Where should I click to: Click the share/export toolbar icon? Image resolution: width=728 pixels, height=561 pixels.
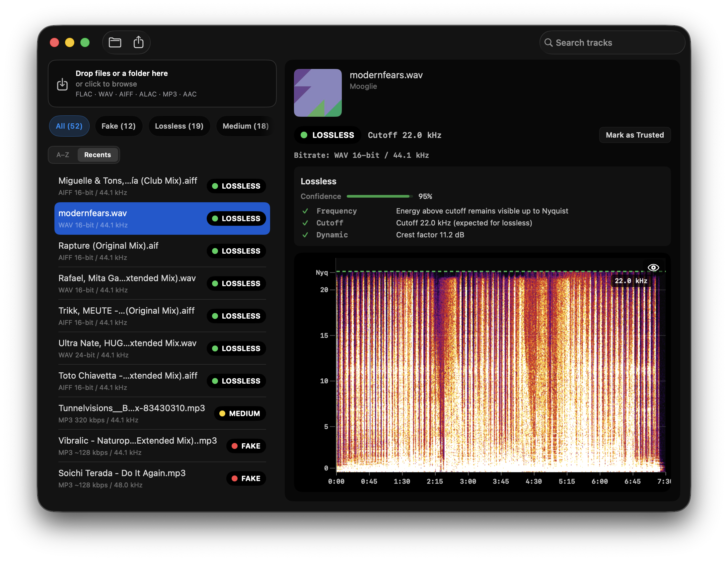click(x=138, y=42)
